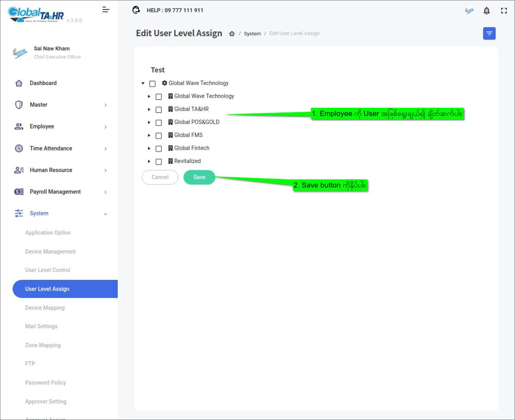Click the help headset icon
Viewport: 515px width, 420px height.
(x=136, y=10)
